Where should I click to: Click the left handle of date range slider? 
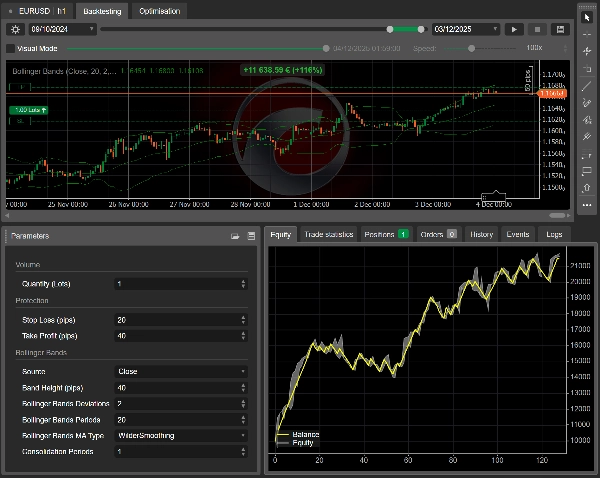(x=390, y=29)
